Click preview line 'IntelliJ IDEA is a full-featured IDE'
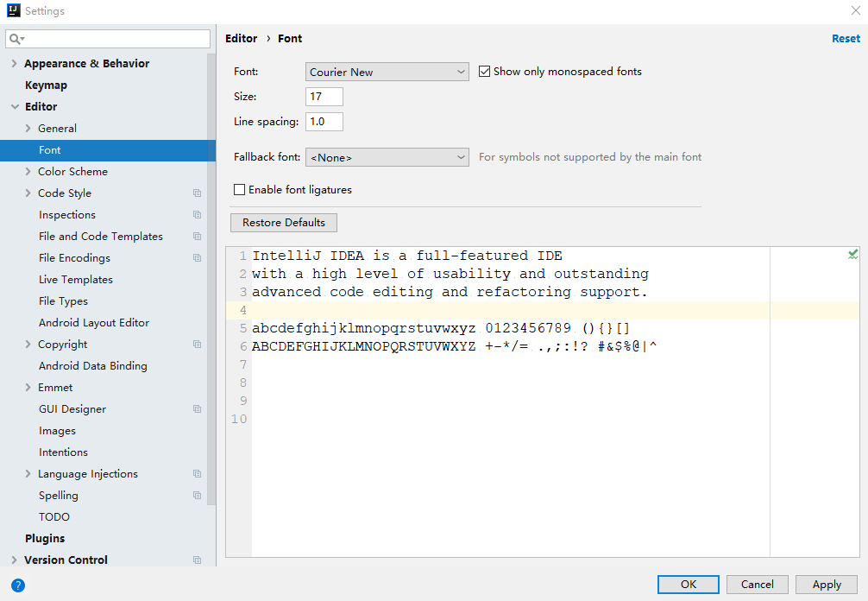This screenshot has height=601, width=868. [407, 256]
